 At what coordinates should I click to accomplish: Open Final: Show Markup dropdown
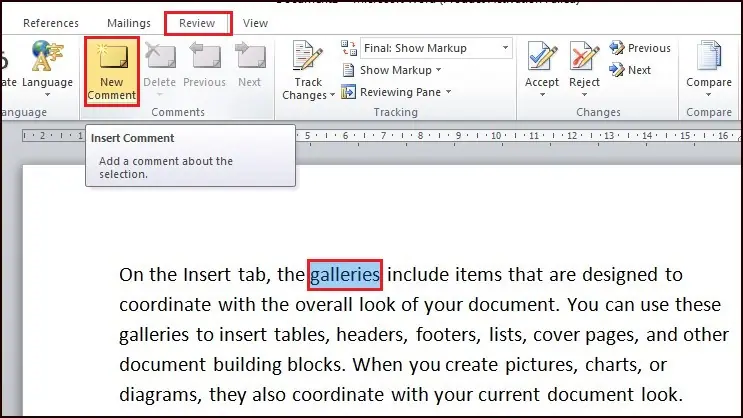pyautogui.click(x=505, y=48)
